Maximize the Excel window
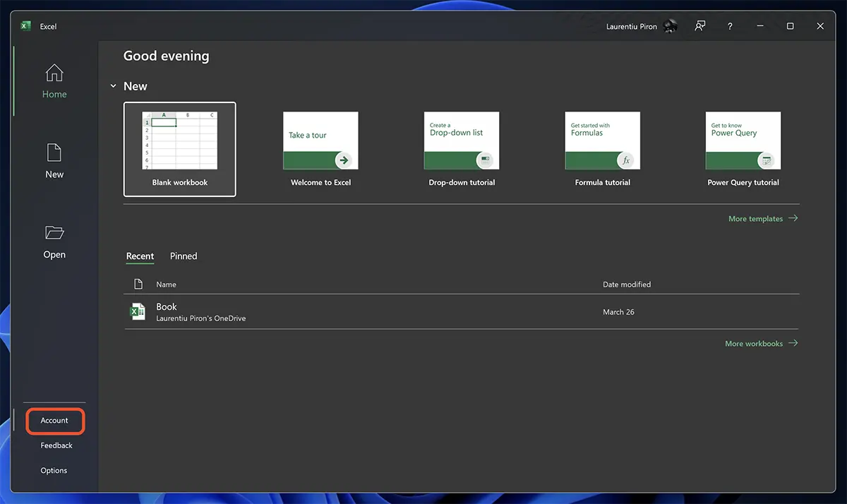 791,26
